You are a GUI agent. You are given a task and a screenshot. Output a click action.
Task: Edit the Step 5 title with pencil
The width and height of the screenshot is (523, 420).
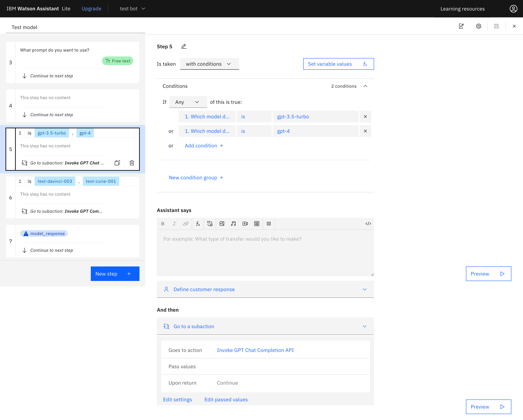click(184, 46)
